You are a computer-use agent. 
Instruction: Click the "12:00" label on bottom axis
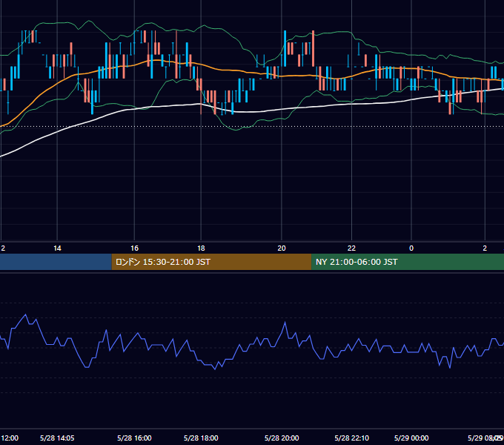pos(10,438)
